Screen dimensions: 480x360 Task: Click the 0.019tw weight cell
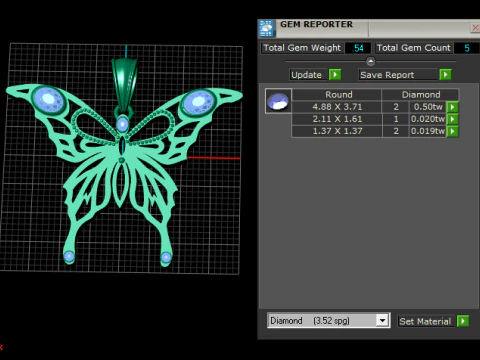(x=428, y=131)
